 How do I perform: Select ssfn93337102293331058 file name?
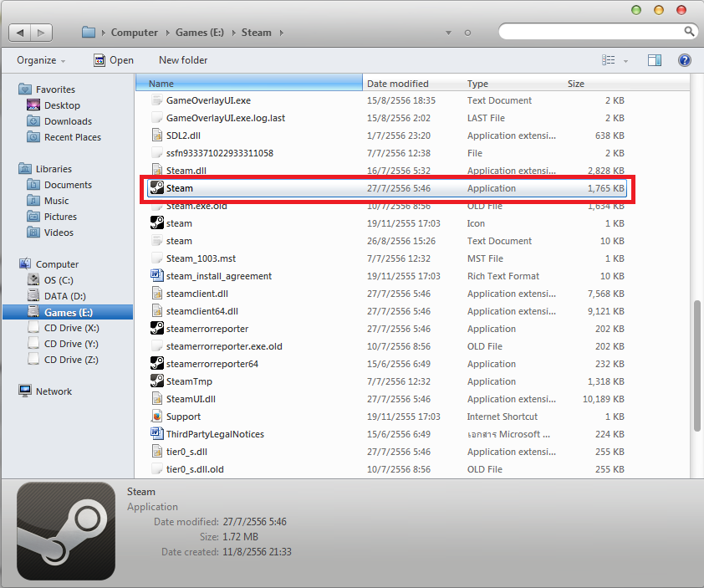pos(220,153)
